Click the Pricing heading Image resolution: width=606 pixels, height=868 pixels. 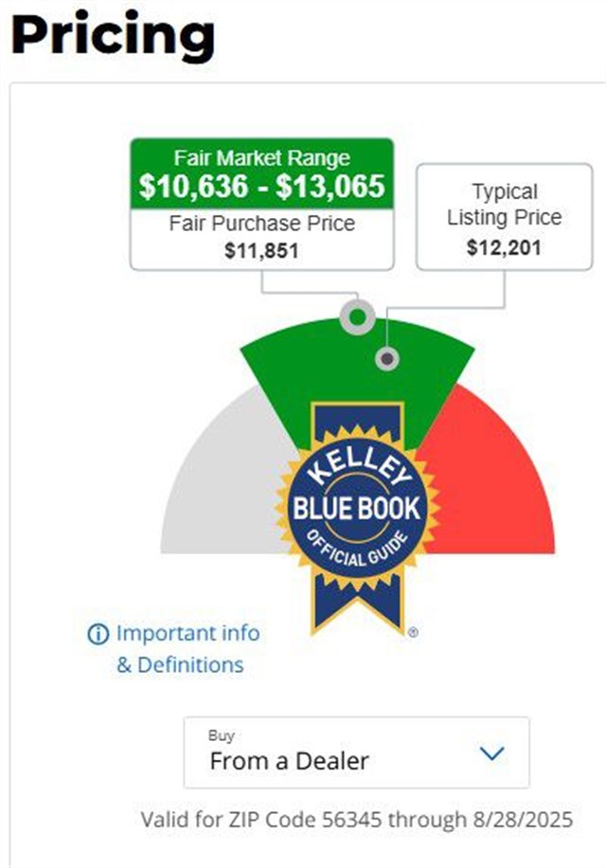coord(113,34)
